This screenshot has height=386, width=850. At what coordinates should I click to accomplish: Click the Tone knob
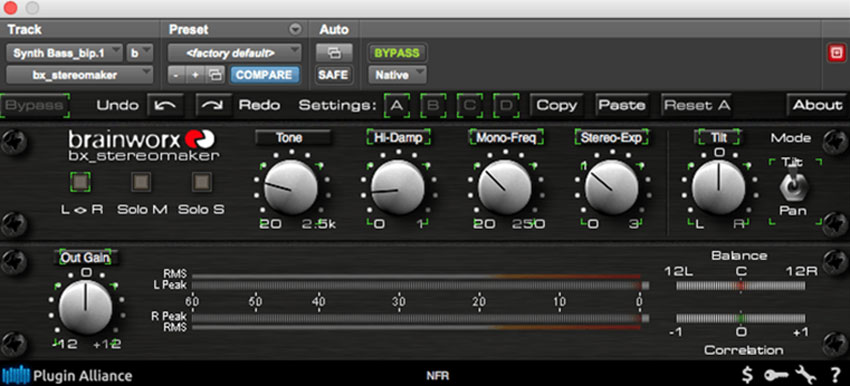291,187
